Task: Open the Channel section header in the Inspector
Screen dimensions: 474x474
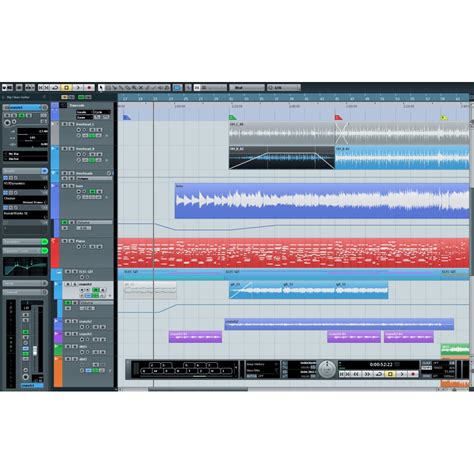Action: [x=23, y=292]
